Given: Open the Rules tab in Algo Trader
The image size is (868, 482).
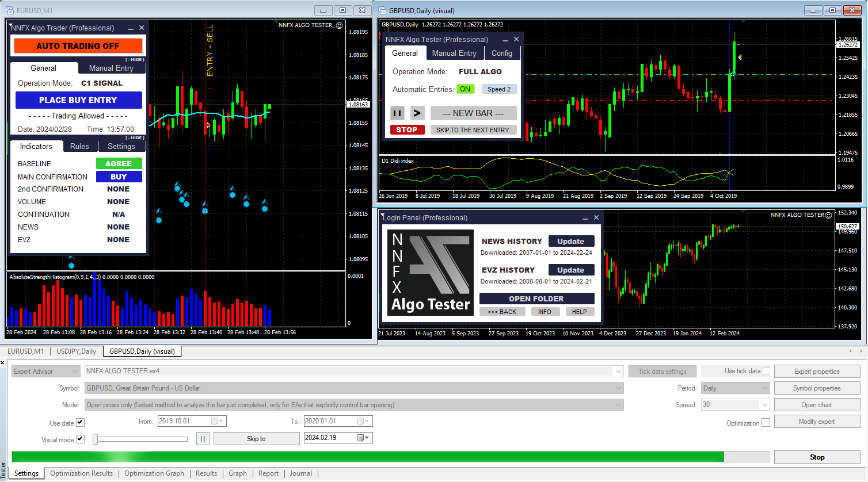Looking at the screenshot, I should [x=79, y=146].
